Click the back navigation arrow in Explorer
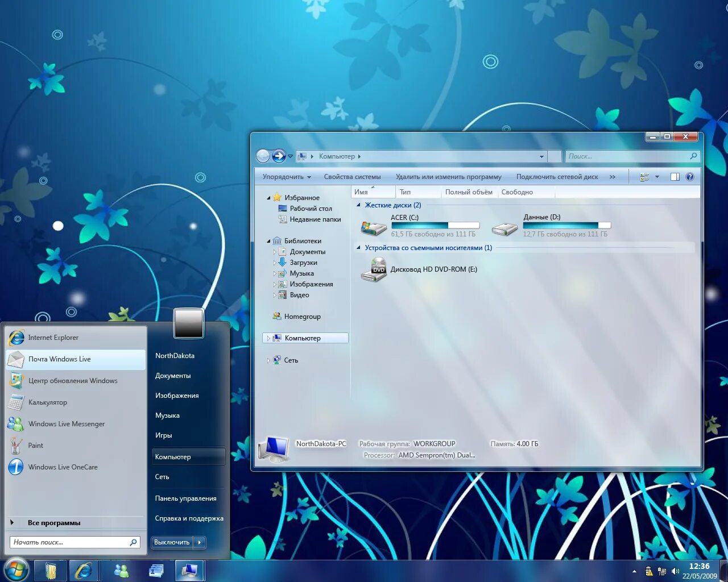This screenshot has height=582, width=728. coord(263,156)
